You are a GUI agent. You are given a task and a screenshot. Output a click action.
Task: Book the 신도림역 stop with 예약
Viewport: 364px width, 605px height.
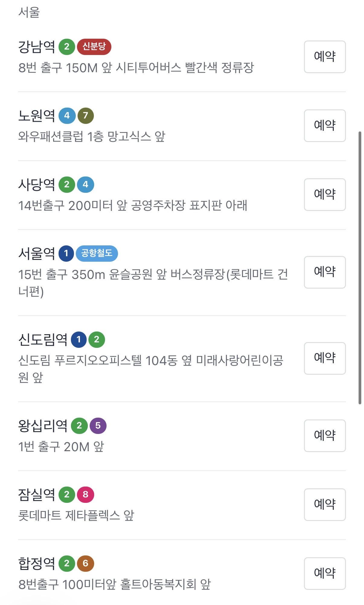[325, 358]
